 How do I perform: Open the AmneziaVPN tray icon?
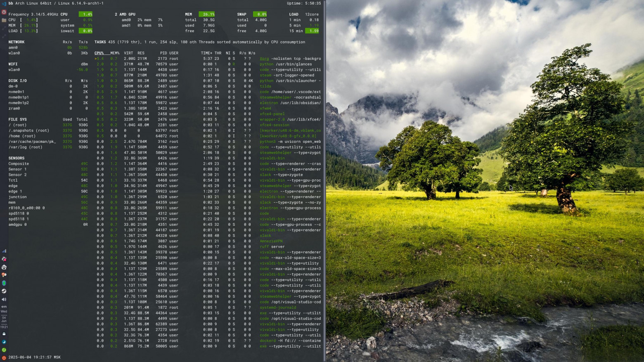4,267
